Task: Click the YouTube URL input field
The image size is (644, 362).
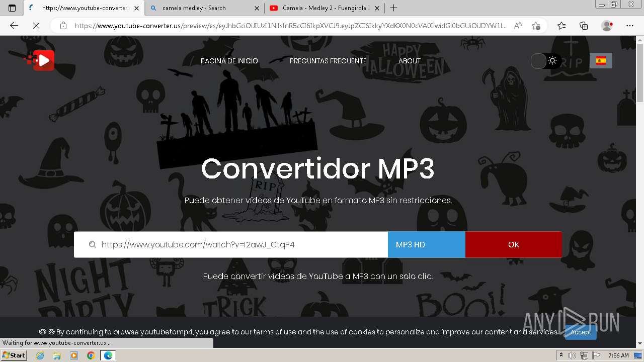Action: click(231, 244)
